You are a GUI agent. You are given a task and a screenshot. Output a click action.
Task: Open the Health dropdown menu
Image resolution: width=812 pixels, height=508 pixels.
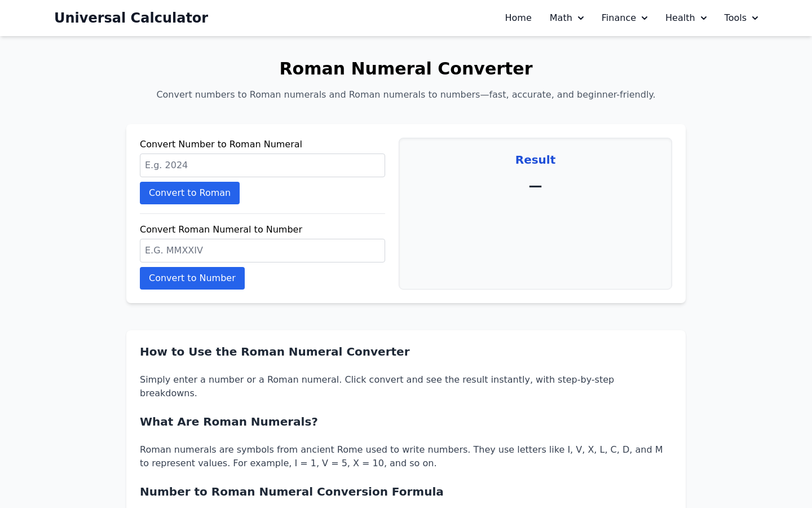pos(686,18)
